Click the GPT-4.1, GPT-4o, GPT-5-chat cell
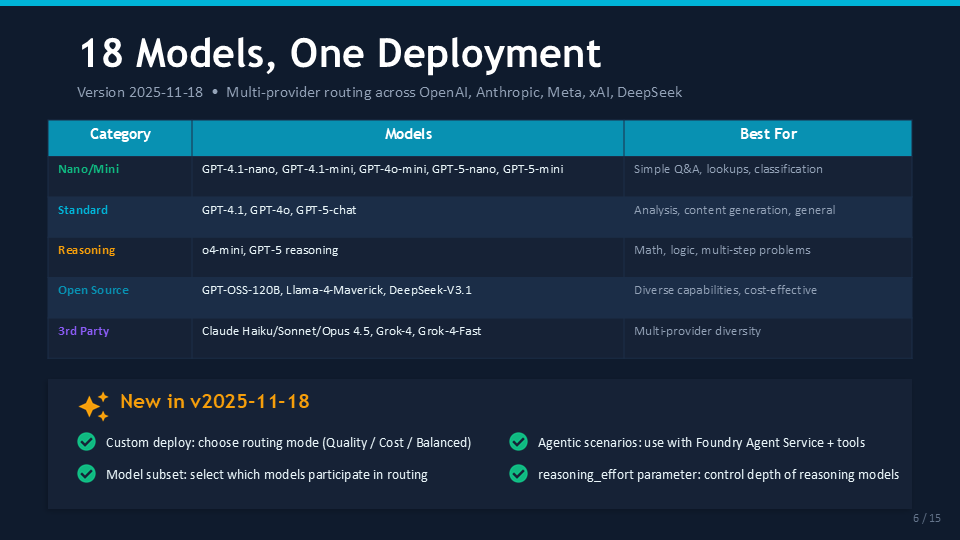 tap(408, 217)
